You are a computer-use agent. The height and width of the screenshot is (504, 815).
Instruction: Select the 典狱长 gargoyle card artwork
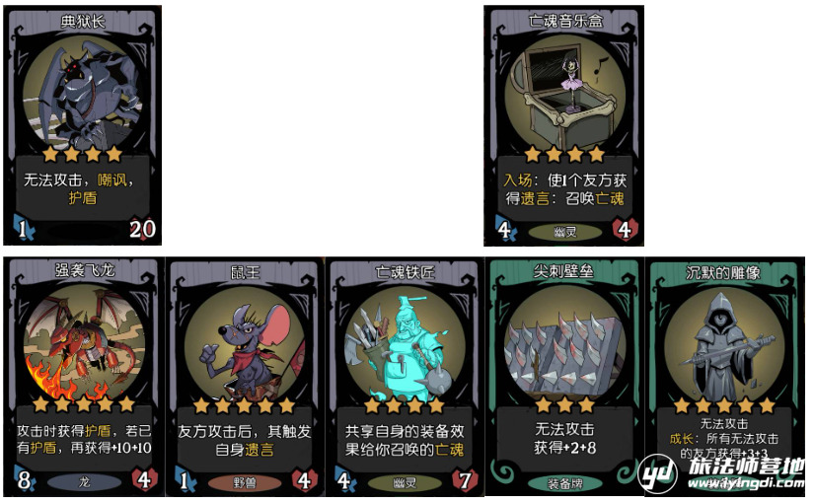point(82,94)
